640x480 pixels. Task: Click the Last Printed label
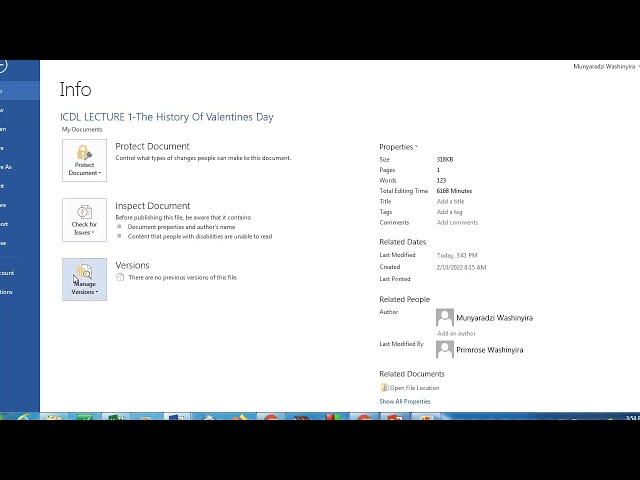pyautogui.click(x=395, y=279)
